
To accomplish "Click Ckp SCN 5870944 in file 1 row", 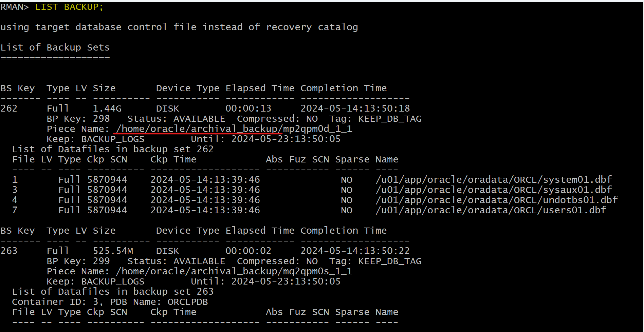I will point(107,180).
